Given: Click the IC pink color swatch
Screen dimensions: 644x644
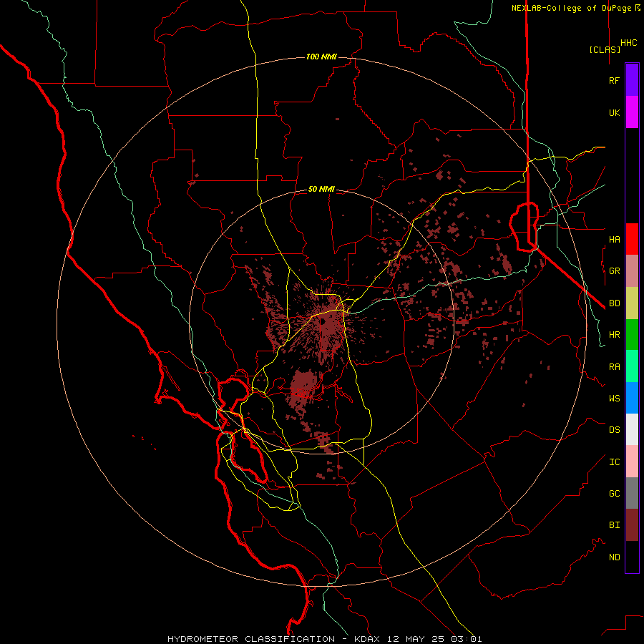Looking at the screenshot, I should tap(632, 462).
